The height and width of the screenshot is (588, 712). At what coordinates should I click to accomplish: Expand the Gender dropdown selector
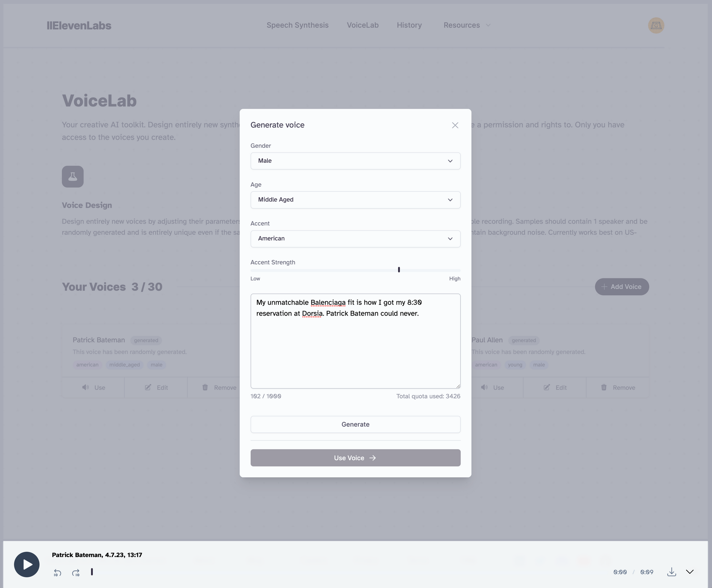coord(355,160)
